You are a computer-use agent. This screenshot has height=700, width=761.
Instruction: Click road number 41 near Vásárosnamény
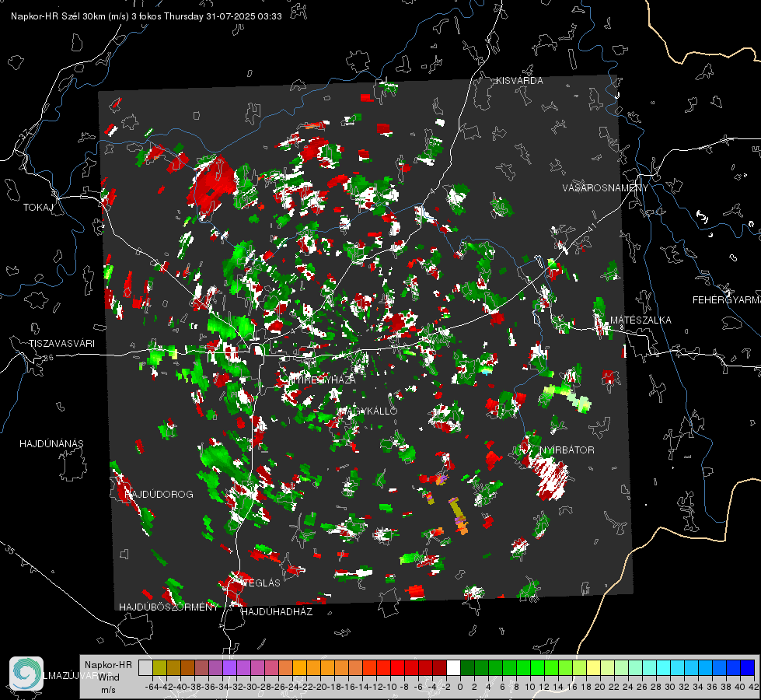(x=591, y=227)
